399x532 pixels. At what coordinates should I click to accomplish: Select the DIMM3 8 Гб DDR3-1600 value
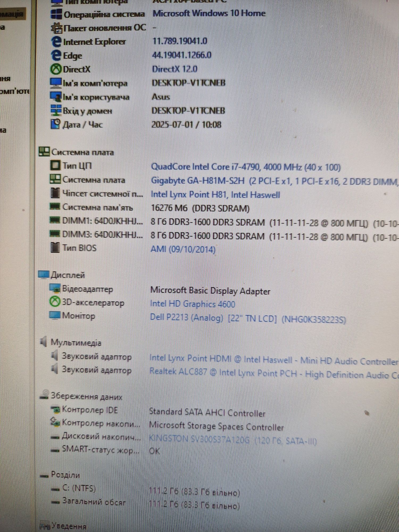pos(275,236)
